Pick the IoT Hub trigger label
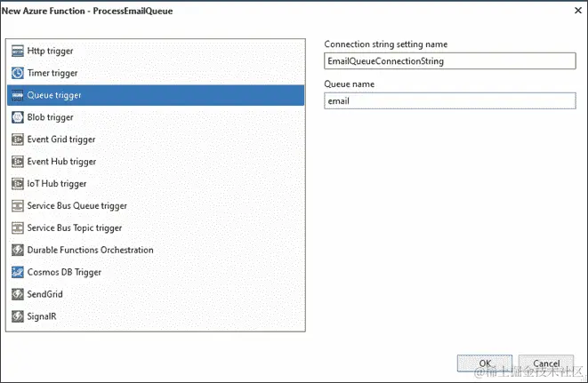The image size is (588, 383). click(x=57, y=184)
